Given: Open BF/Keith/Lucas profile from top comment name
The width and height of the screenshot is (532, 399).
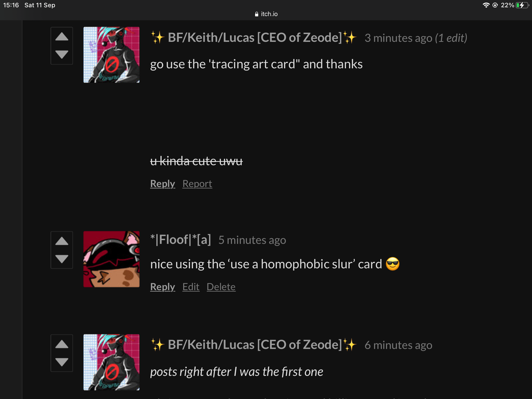Looking at the screenshot, I should (254, 38).
